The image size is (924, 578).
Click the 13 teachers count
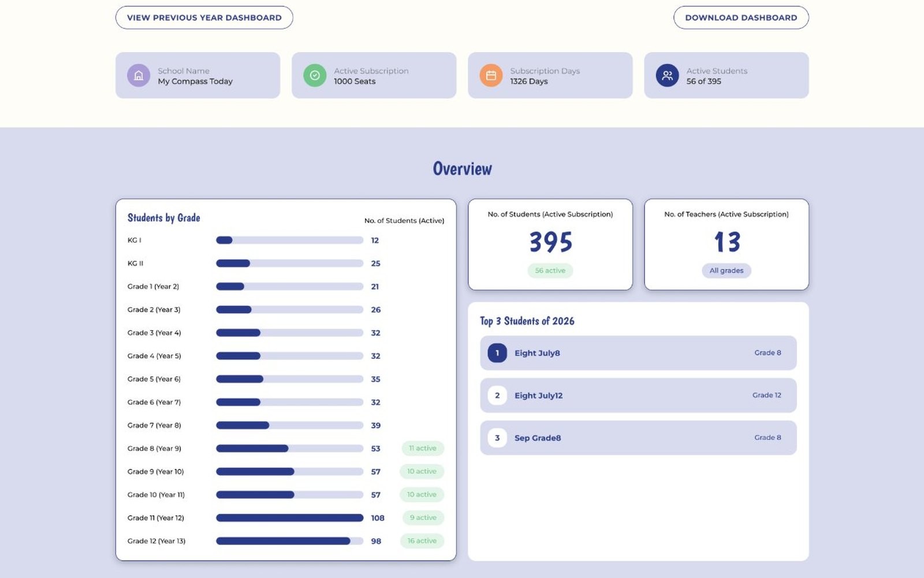point(727,242)
